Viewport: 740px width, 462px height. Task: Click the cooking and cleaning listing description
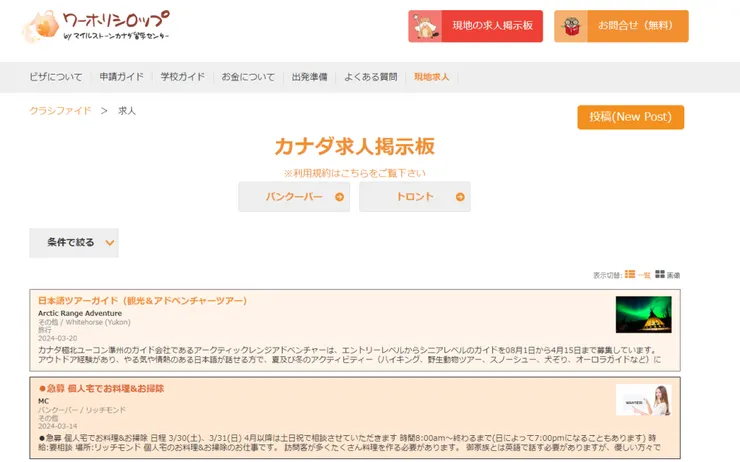tap(349, 443)
